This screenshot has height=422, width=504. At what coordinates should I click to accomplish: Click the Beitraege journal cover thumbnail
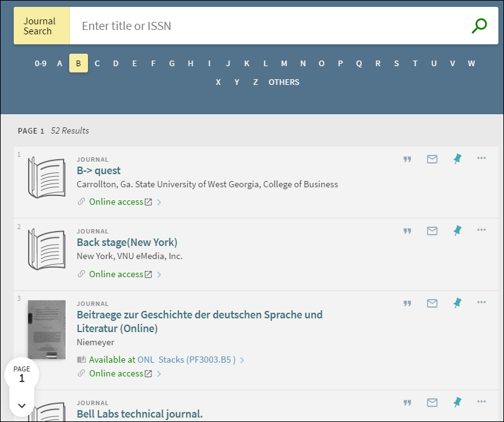pyautogui.click(x=47, y=330)
